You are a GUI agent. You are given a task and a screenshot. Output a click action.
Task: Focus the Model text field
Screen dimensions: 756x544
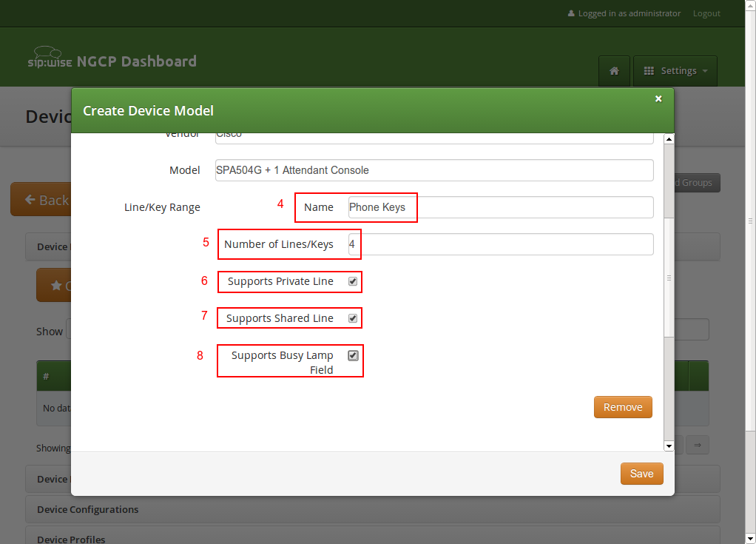434,170
